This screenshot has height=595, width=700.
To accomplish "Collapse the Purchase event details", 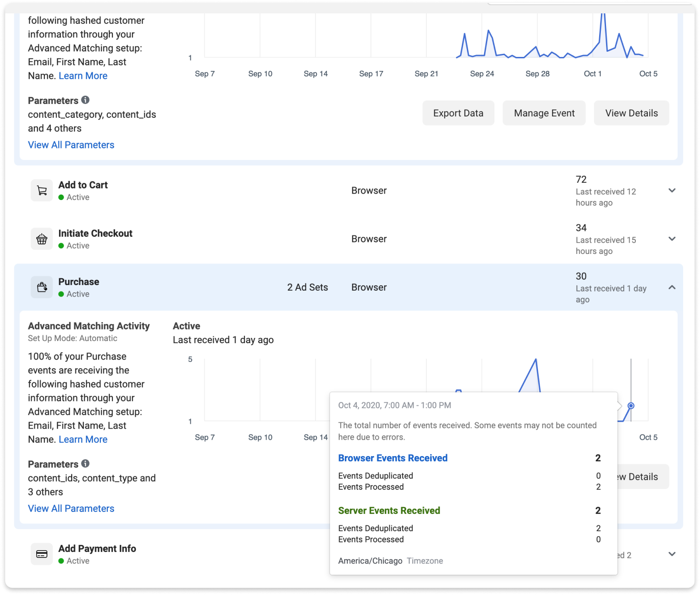I will pos(672,287).
